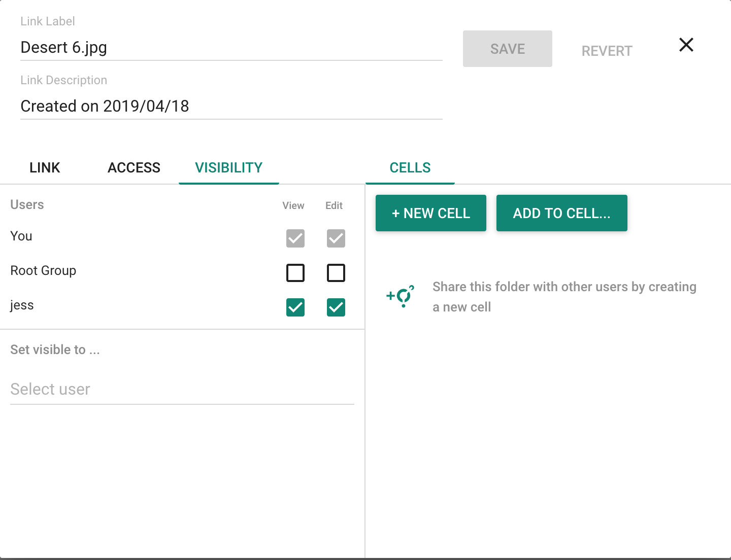Enable Edit for Root Group
Screen dimensions: 731x560
336,273
